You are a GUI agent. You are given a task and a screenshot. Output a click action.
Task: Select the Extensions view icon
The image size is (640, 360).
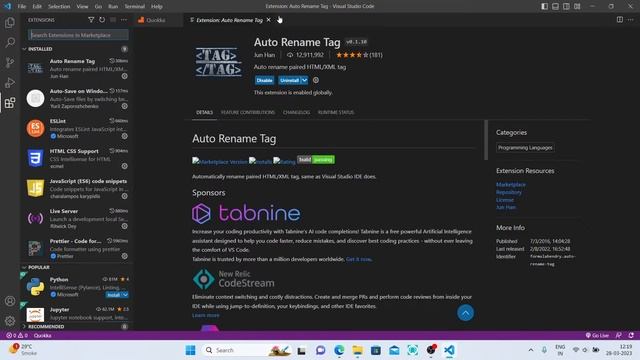coord(10,102)
